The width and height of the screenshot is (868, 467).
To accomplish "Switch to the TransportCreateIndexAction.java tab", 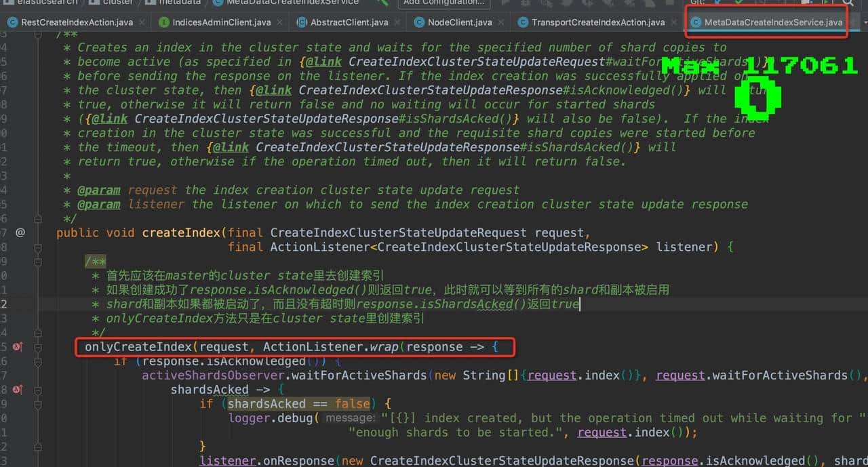I will [597, 22].
